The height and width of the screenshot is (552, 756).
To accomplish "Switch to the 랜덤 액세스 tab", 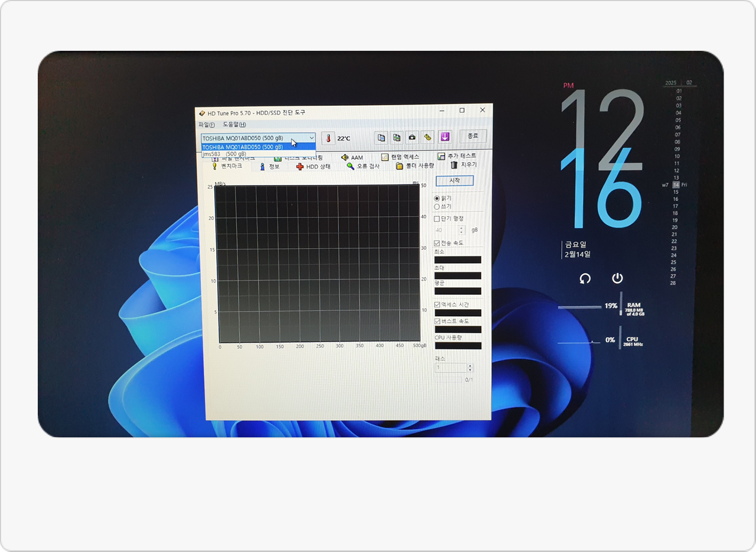I will (x=400, y=157).
